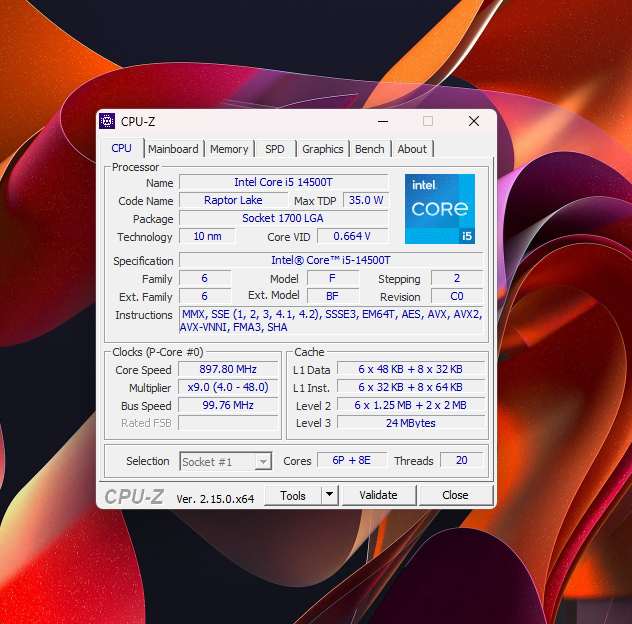This screenshot has width=632, height=624.
Task: Click the Core VID value 0.664 V
Action: (353, 236)
